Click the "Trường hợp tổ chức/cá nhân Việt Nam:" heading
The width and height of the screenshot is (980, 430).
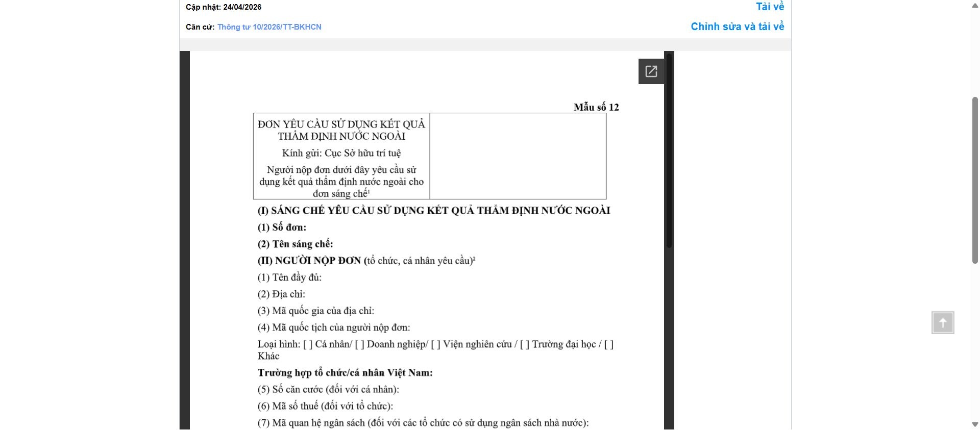pyautogui.click(x=345, y=373)
